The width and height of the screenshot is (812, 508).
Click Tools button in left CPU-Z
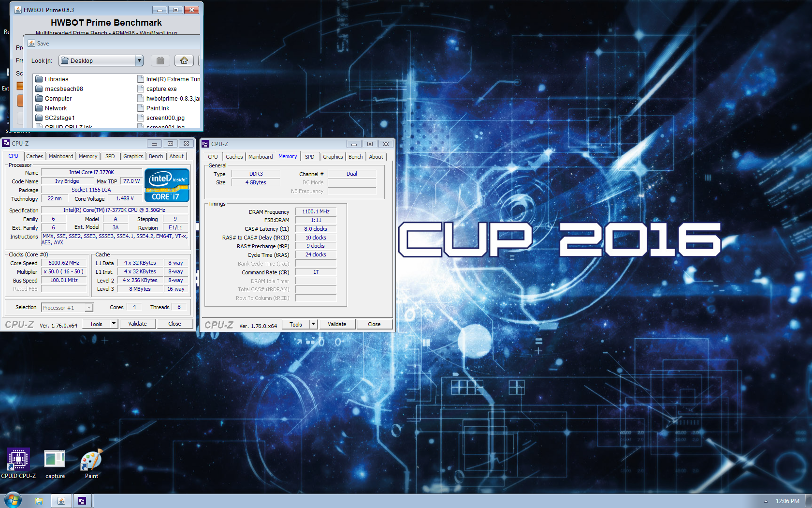96,324
